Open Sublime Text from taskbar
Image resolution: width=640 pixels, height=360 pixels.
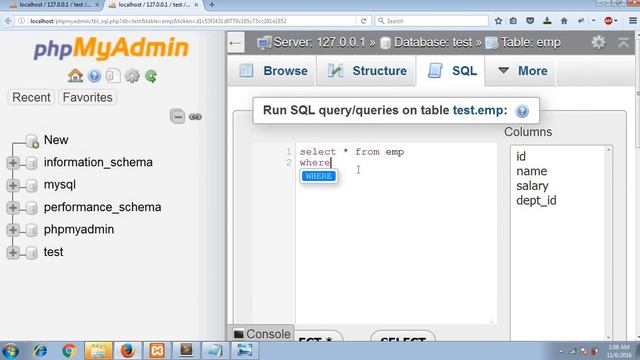[186, 351]
